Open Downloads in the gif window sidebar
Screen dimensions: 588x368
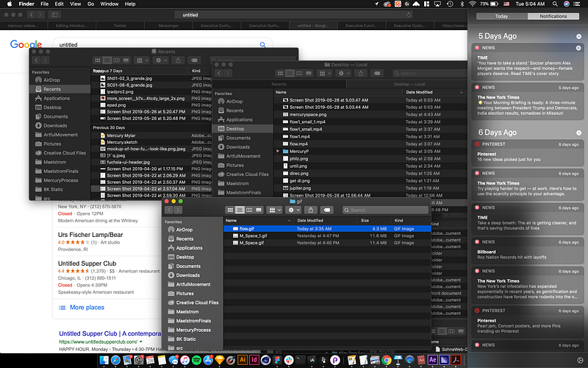[x=187, y=275]
